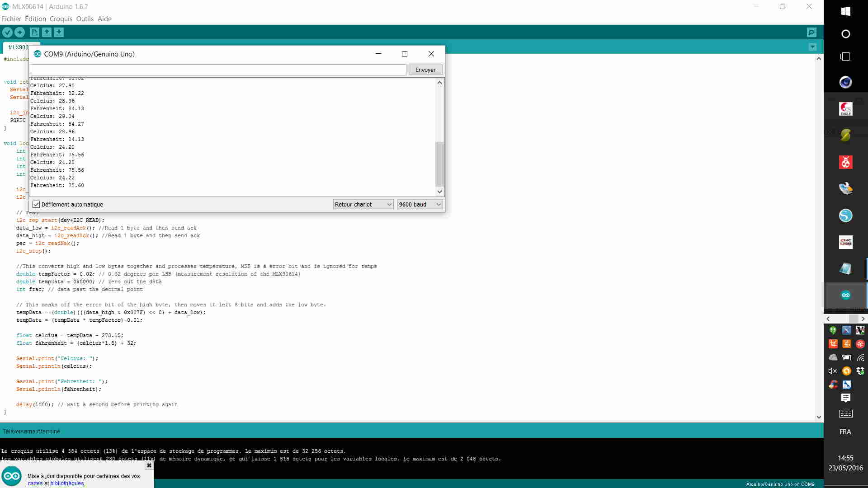Click the Upload sketch arrow icon

point(19,32)
